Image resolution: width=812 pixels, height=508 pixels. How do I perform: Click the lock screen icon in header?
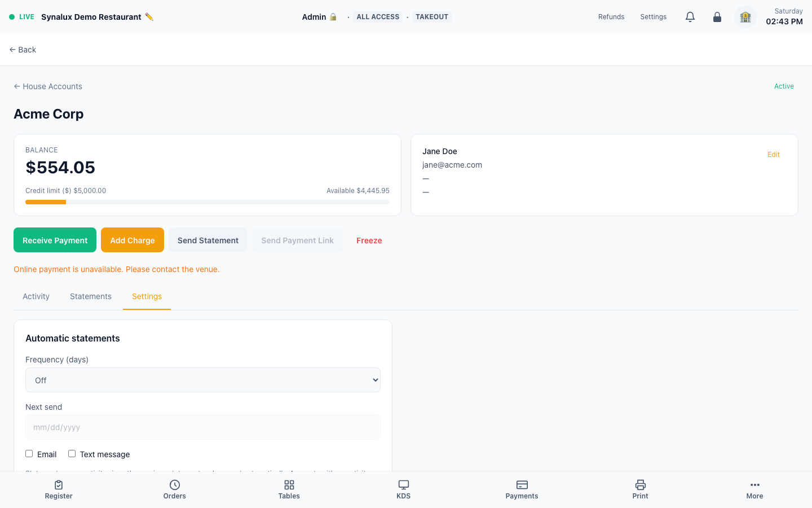click(x=717, y=17)
